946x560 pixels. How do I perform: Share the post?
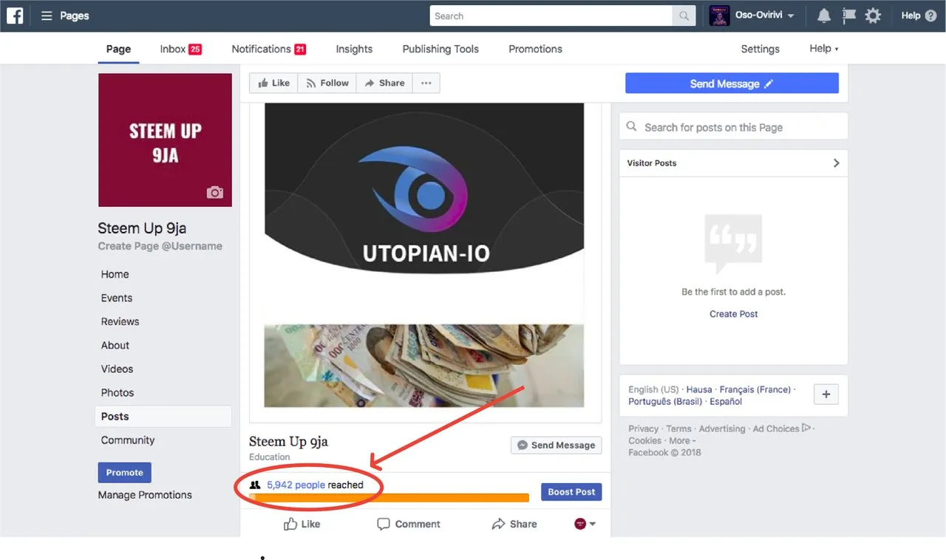[514, 524]
